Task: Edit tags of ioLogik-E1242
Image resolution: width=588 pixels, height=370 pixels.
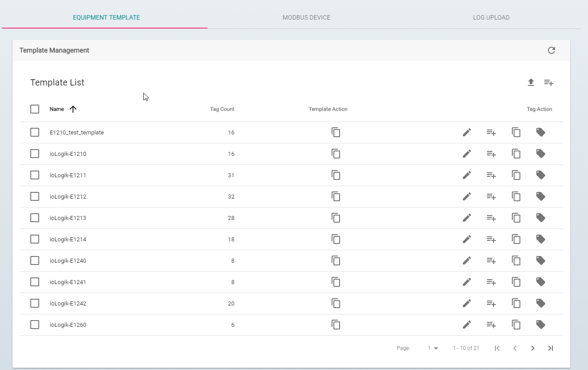Action: (467, 303)
